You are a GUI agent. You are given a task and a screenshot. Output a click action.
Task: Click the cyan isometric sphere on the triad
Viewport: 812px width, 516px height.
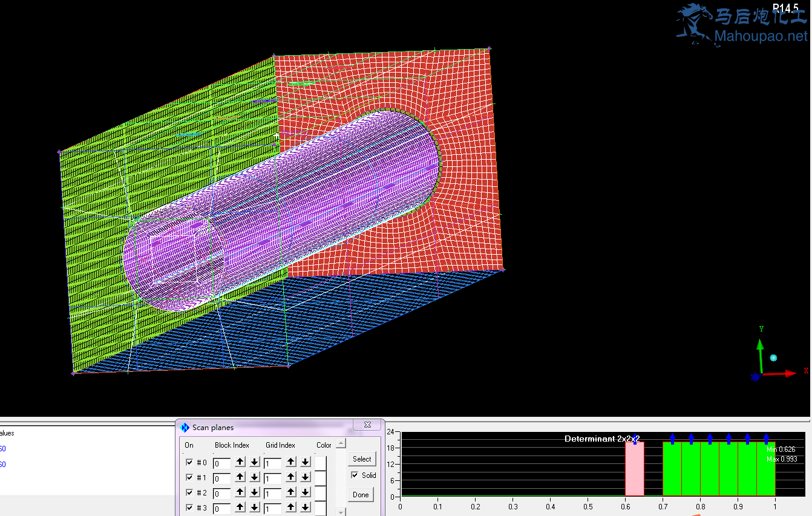(773, 358)
